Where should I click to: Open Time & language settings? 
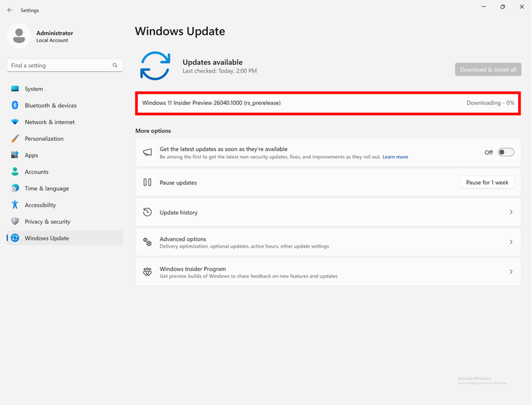coord(46,189)
